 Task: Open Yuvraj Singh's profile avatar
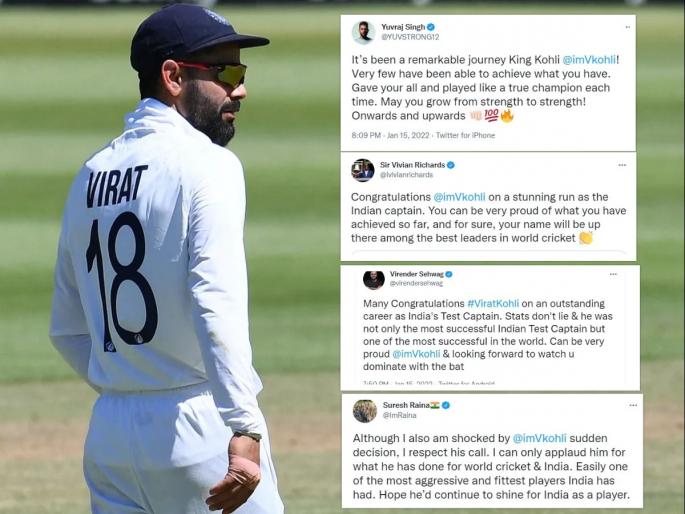click(x=363, y=32)
